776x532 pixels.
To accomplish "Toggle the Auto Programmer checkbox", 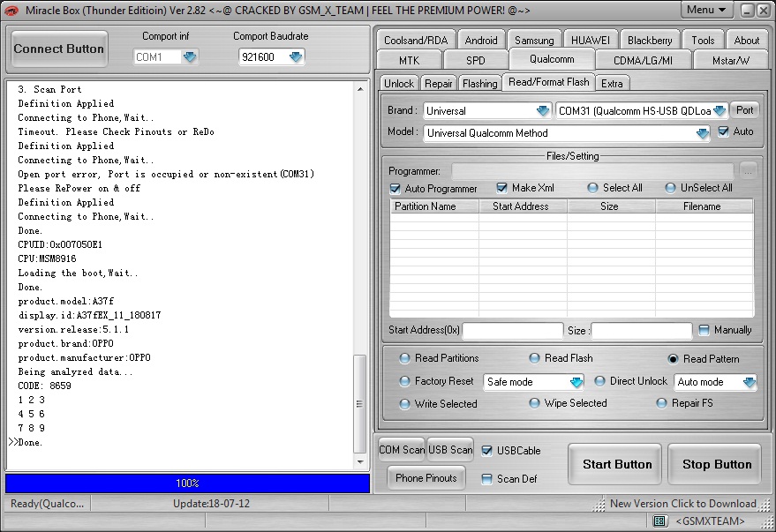I will pyautogui.click(x=395, y=189).
